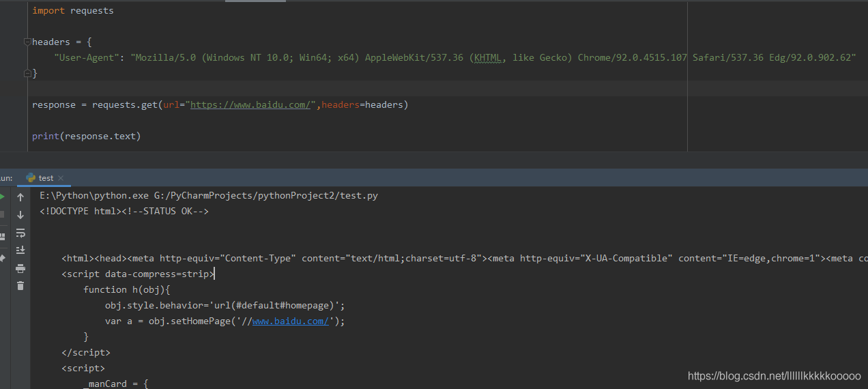Open the www.baidu.com/ link in console output
The image size is (868, 389).
click(x=291, y=321)
